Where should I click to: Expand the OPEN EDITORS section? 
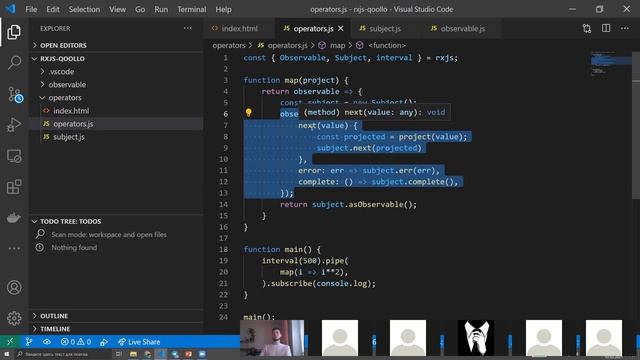pos(116,45)
